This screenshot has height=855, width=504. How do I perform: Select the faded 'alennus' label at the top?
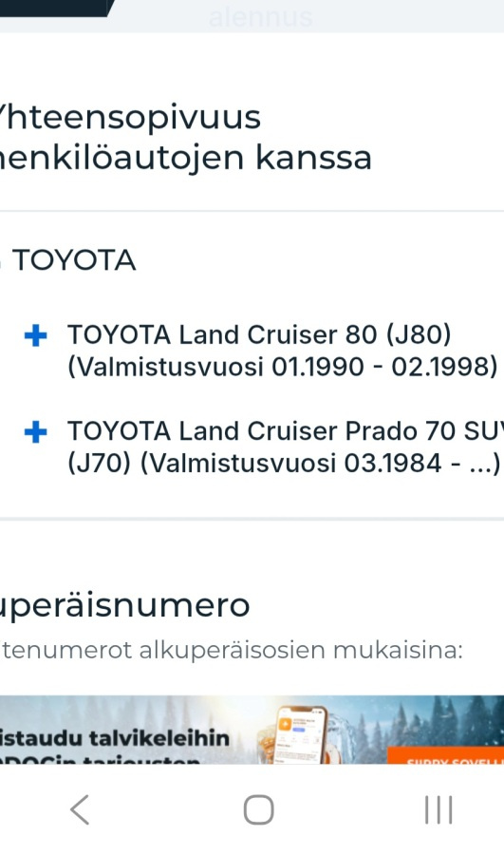point(260,17)
